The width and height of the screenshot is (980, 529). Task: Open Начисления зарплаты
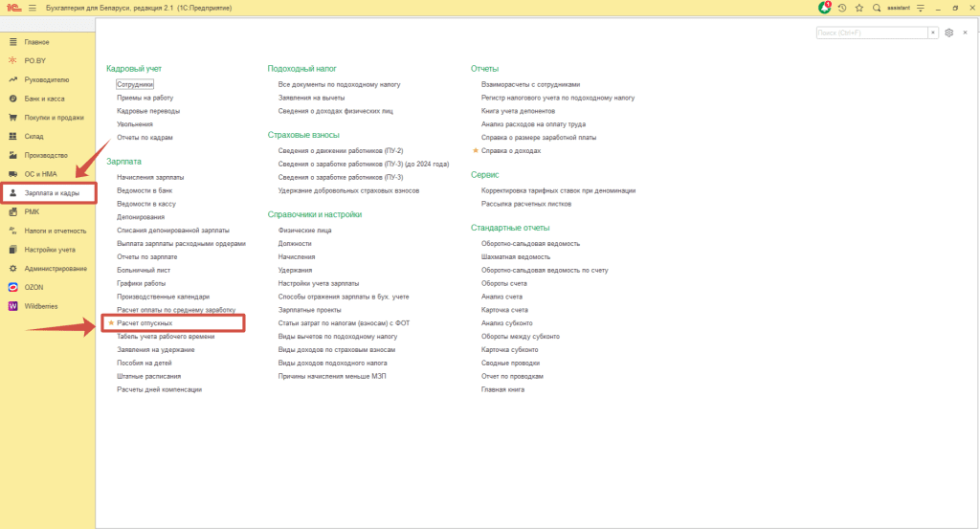pos(150,177)
